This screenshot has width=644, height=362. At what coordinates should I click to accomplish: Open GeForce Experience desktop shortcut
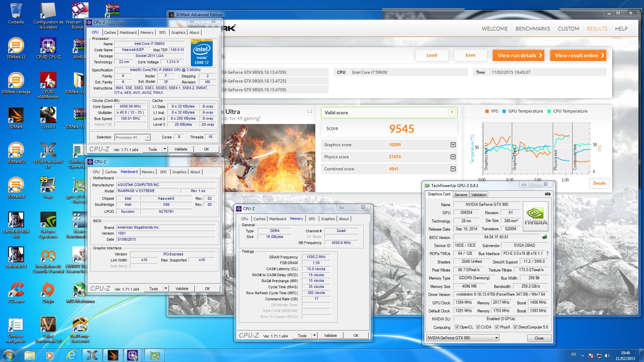48,225
